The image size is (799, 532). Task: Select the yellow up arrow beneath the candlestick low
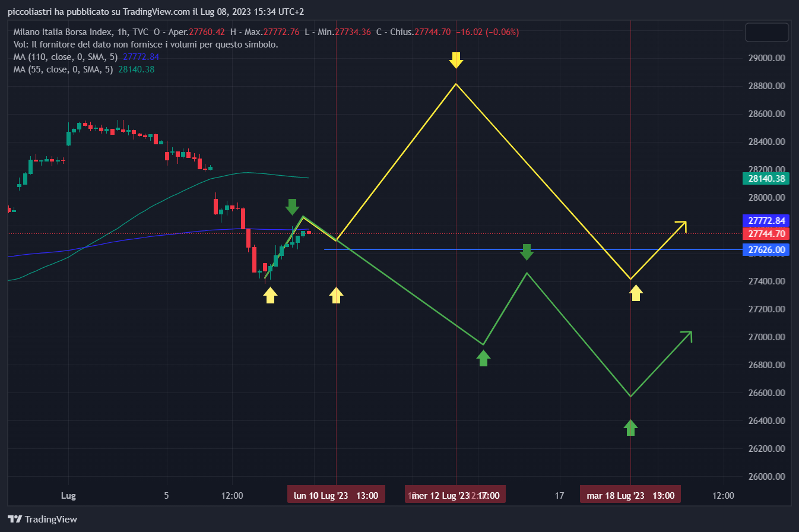click(270, 295)
